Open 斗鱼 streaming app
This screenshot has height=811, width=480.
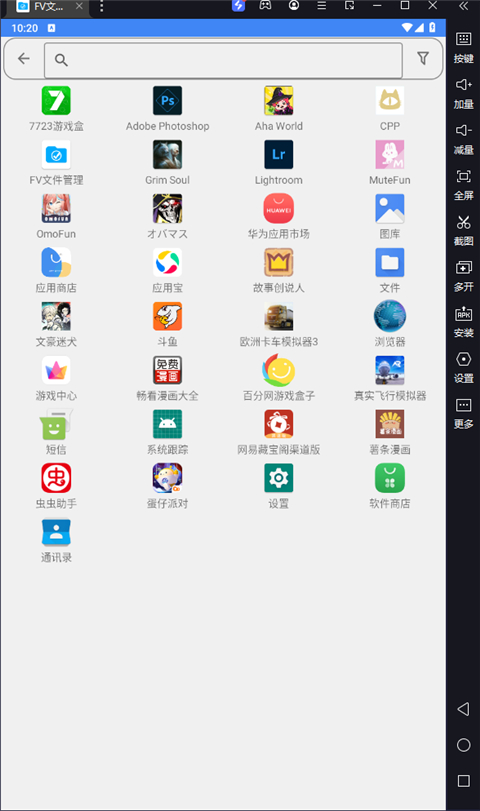[167, 316]
